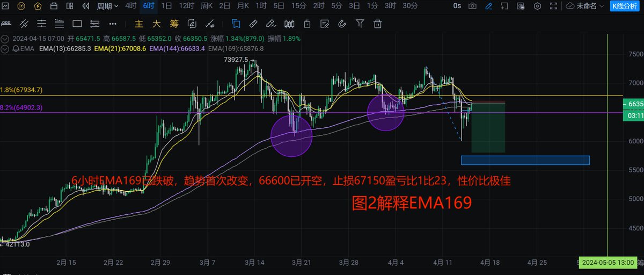Select the parallel channel line tool
Image resolution: width=644 pixels, height=275 pixels.
pos(25,24)
